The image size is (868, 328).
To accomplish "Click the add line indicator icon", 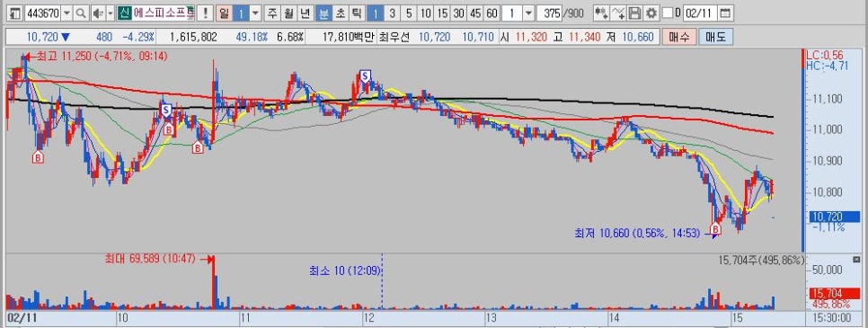I will (x=619, y=13).
